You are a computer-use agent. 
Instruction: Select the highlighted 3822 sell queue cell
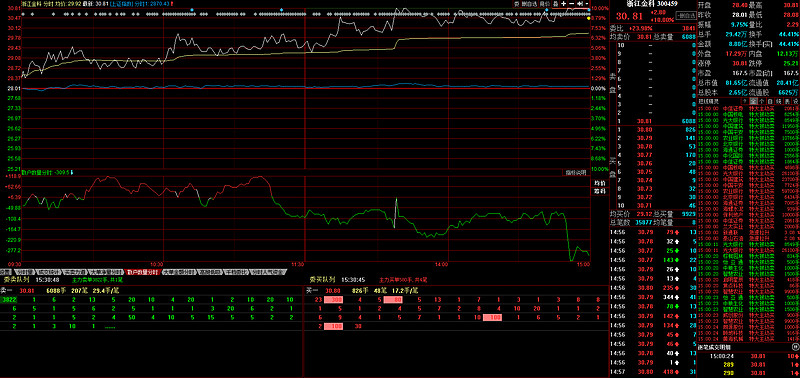[10, 299]
